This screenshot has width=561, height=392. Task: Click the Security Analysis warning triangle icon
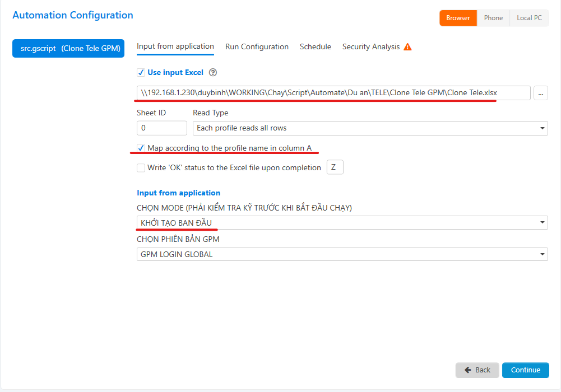(407, 47)
